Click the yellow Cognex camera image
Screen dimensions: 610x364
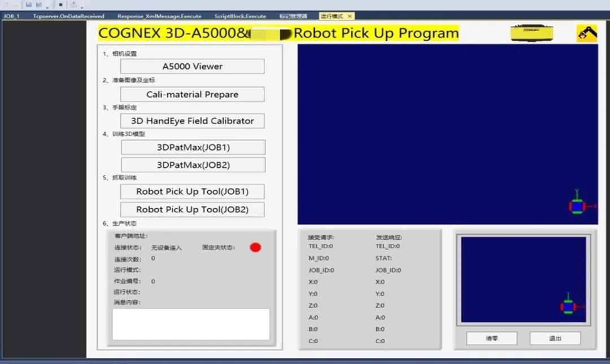click(532, 33)
